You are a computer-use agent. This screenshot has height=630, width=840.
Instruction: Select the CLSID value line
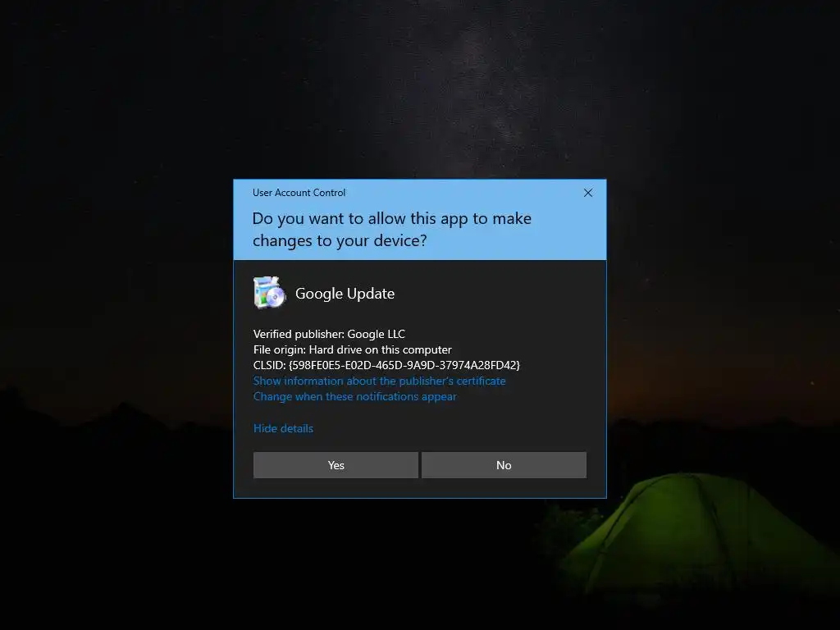(x=386, y=365)
